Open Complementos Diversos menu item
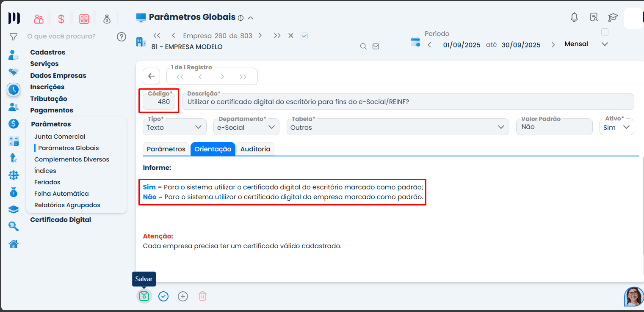Image resolution: width=644 pixels, height=312 pixels. tap(72, 159)
